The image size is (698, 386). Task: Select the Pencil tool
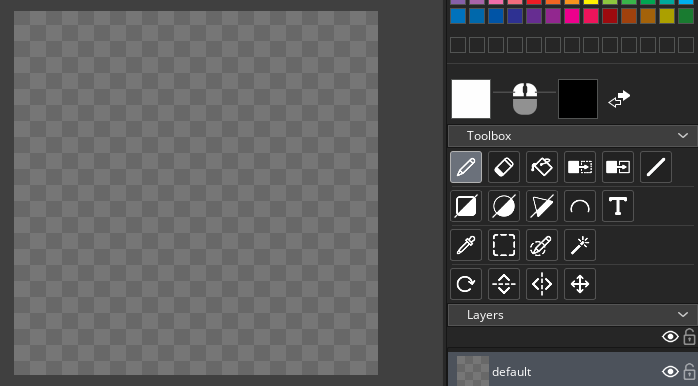point(466,167)
